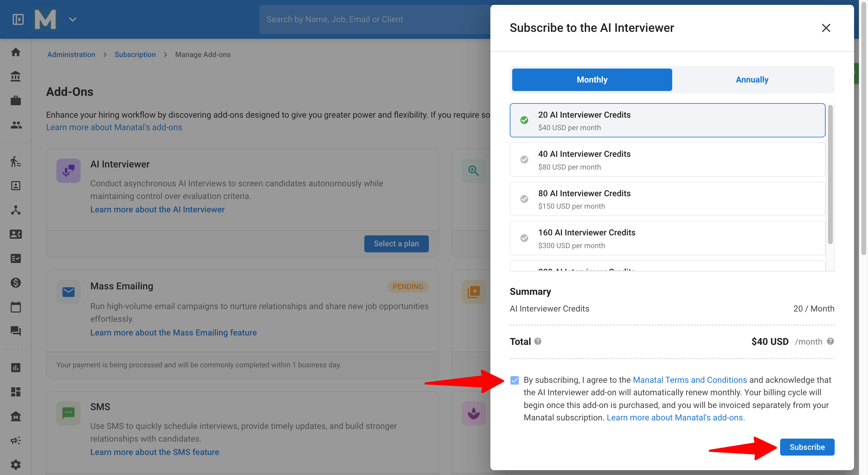
Task: Open the calendar icon in sidebar
Action: pos(15,307)
